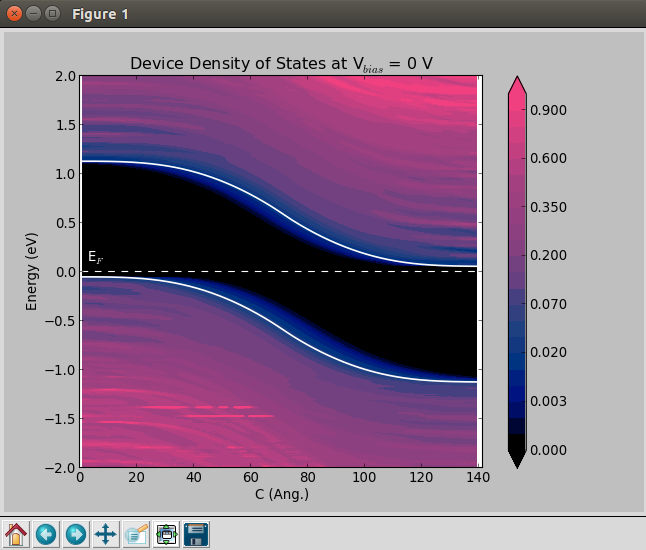Minimize the Figure 1 window
This screenshot has width=646, height=550.
[x=33, y=14]
